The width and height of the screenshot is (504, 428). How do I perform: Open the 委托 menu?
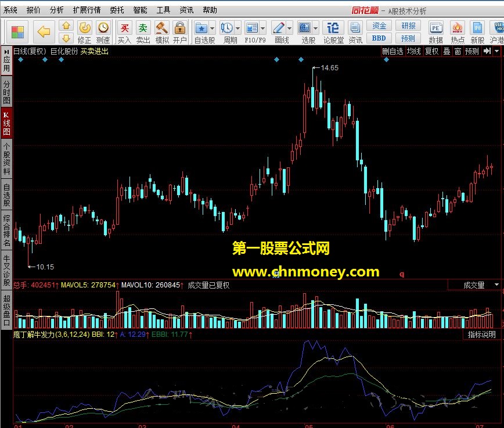(x=117, y=10)
